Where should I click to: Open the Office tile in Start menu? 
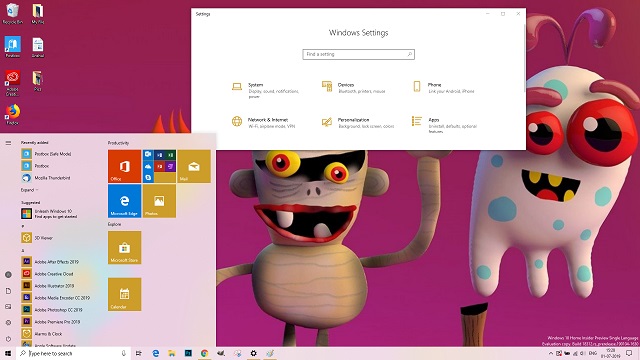[124, 166]
